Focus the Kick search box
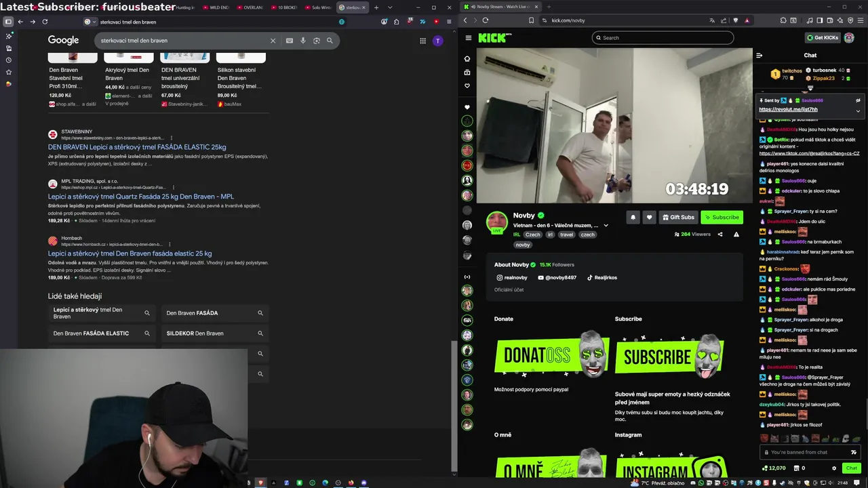 [663, 38]
